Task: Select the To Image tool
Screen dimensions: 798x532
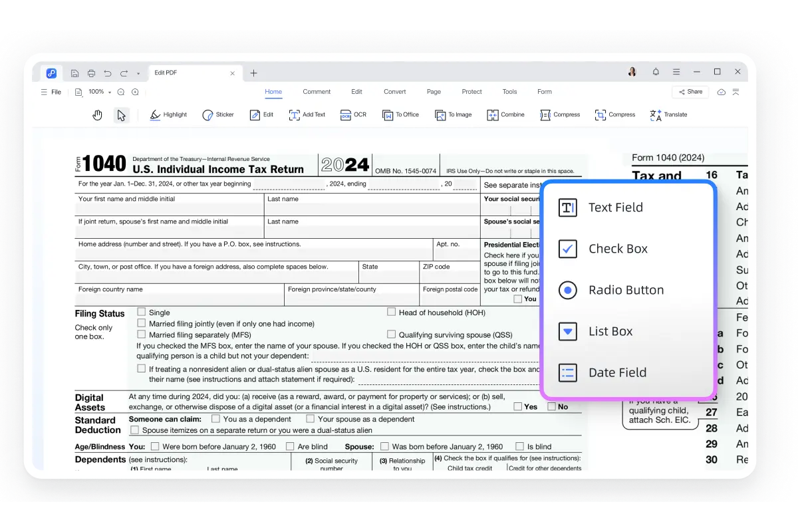Action: [453, 114]
